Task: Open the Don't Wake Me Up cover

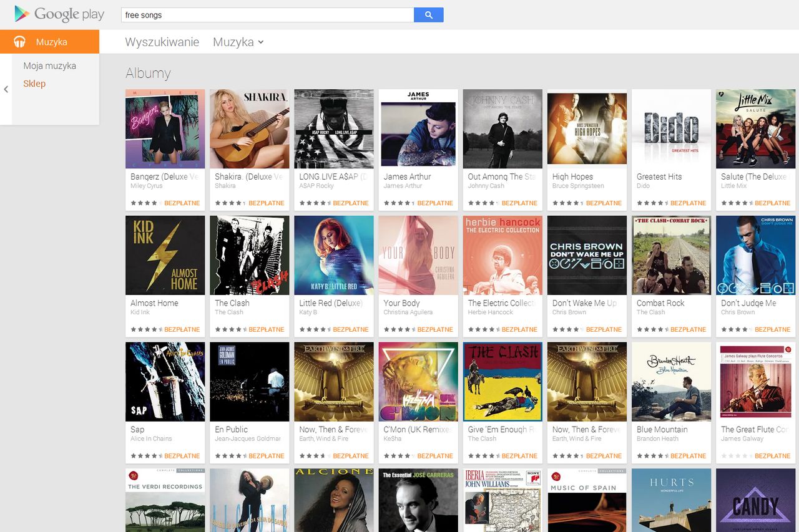Action: pyautogui.click(x=587, y=255)
